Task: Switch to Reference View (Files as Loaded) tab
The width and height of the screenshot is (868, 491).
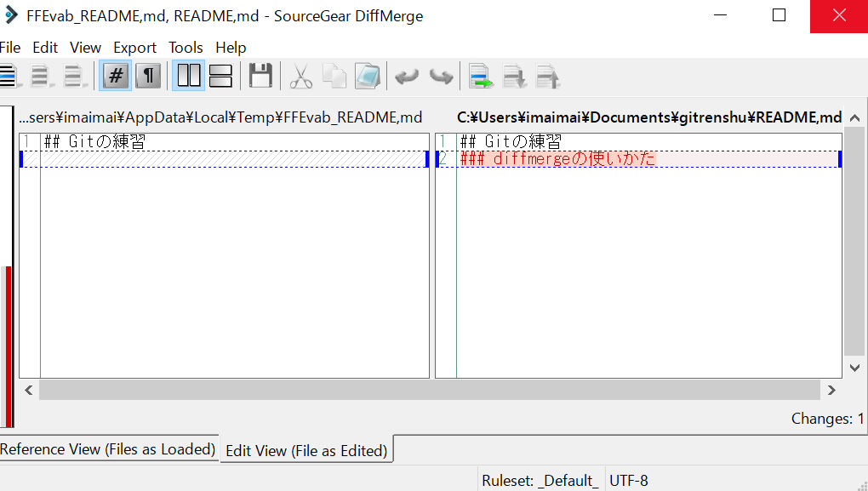Action: 108,449
